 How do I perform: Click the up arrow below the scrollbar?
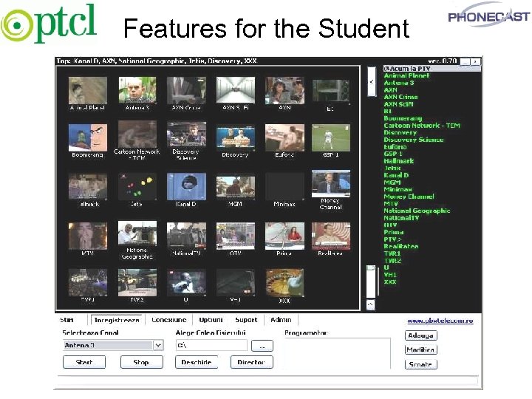371,304
